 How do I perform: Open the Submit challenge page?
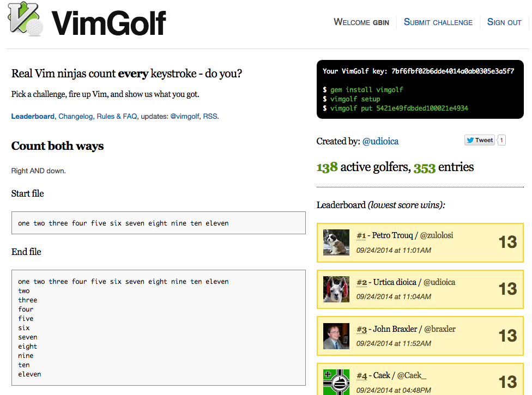pyautogui.click(x=438, y=22)
